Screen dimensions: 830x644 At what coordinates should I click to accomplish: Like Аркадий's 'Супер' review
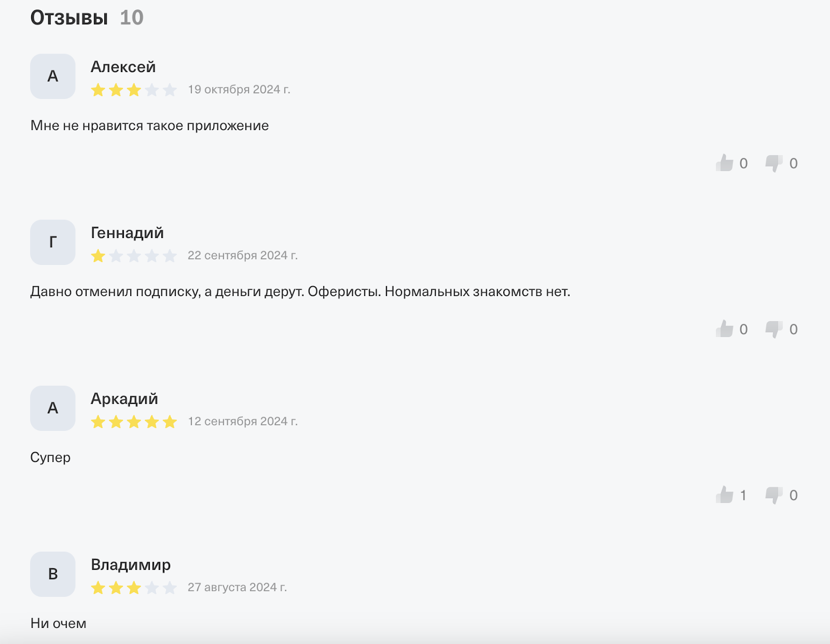tap(725, 495)
